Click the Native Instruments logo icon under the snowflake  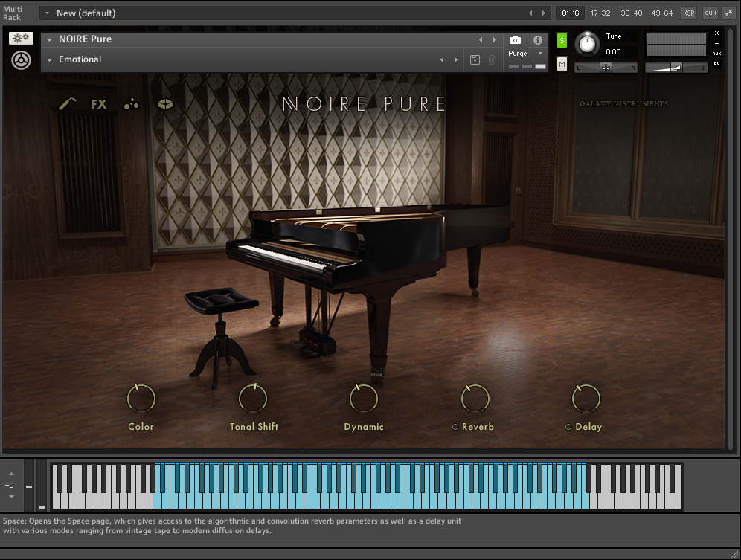(x=22, y=60)
